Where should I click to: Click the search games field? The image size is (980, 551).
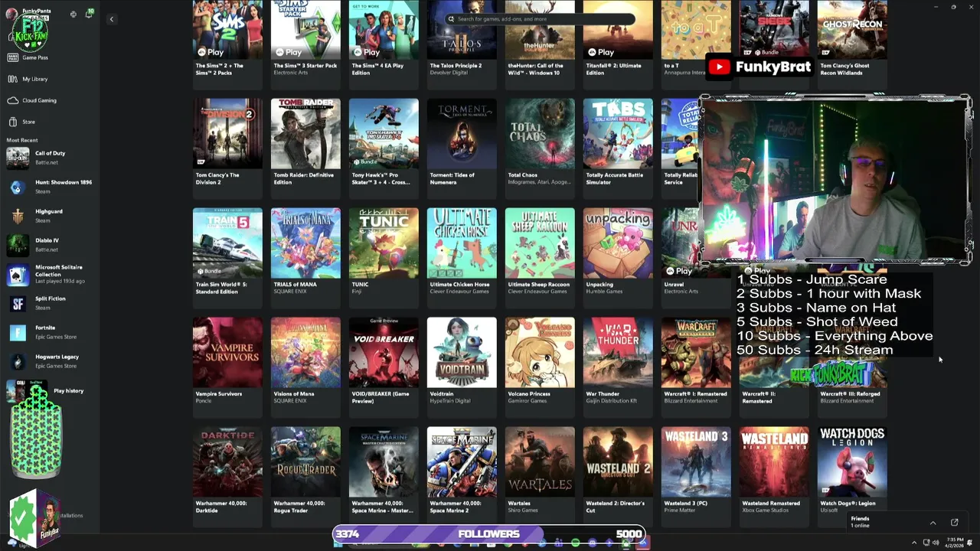click(540, 19)
